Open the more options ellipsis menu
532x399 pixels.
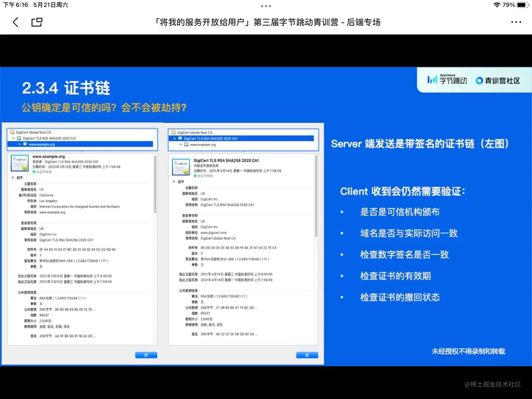[x=516, y=22]
